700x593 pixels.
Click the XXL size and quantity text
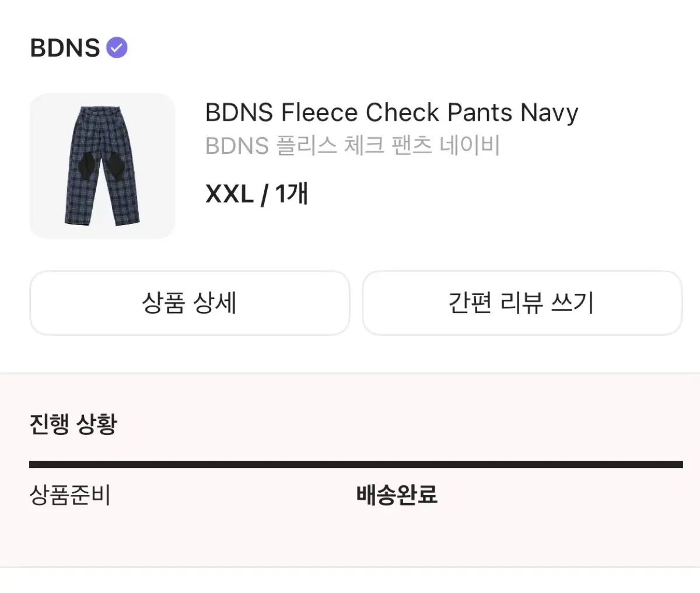(x=257, y=194)
